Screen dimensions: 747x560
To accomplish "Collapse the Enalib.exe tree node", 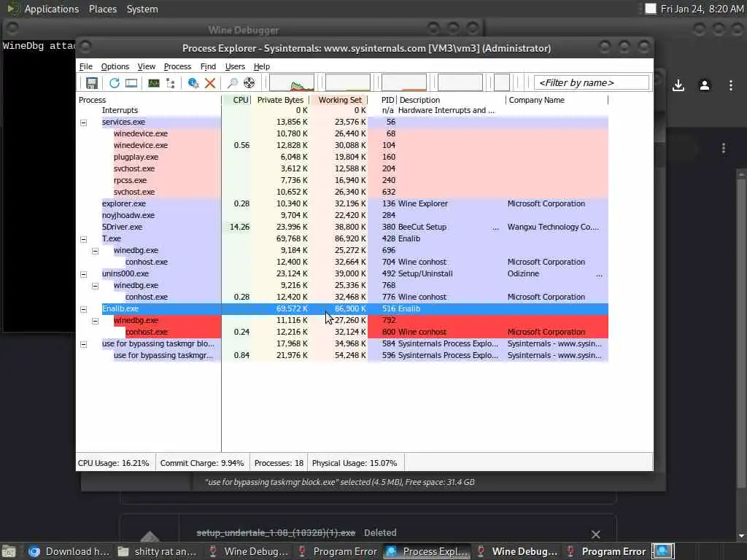I will click(x=84, y=309).
